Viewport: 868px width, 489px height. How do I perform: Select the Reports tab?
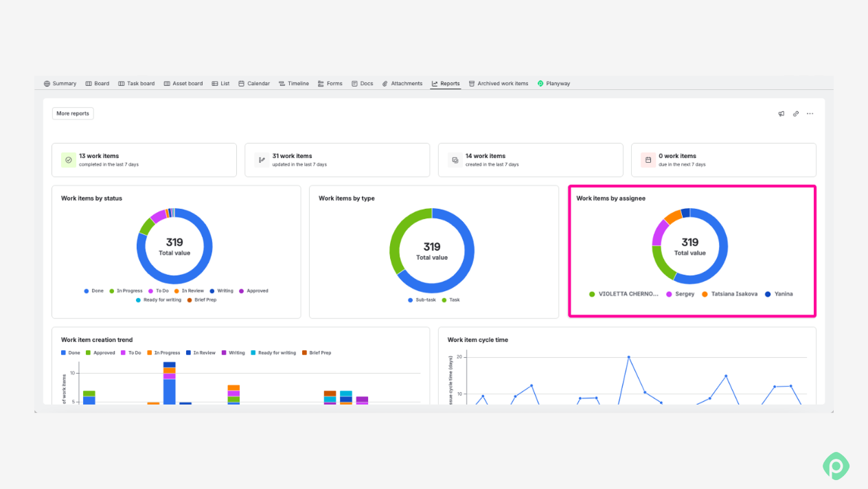point(446,84)
